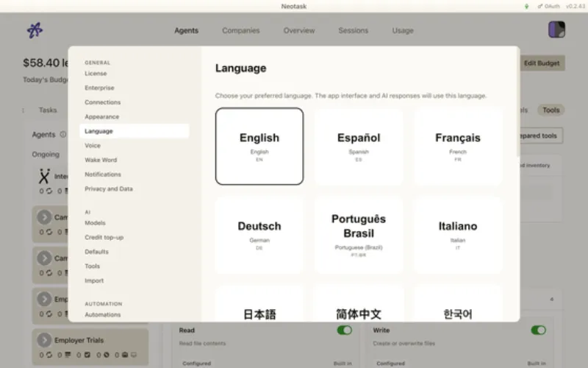Open Notifications settings
This screenshot has height=368, width=588.
pyautogui.click(x=135, y=174)
